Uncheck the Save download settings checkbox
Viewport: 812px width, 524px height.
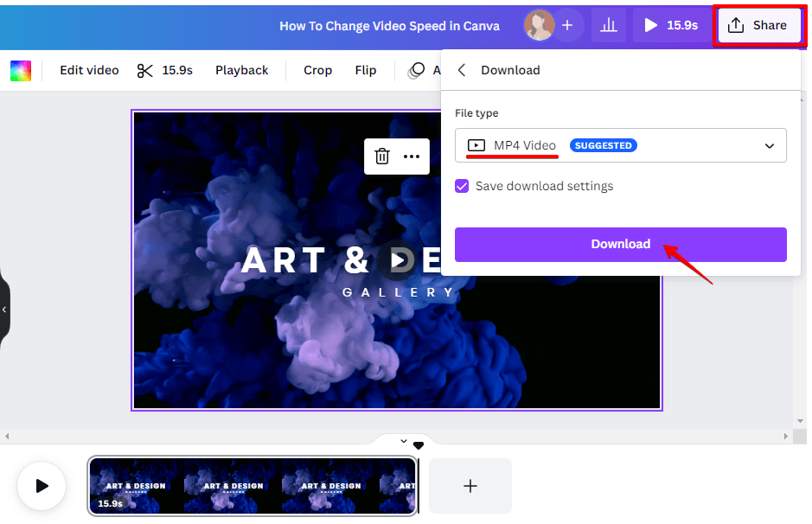click(x=462, y=186)
